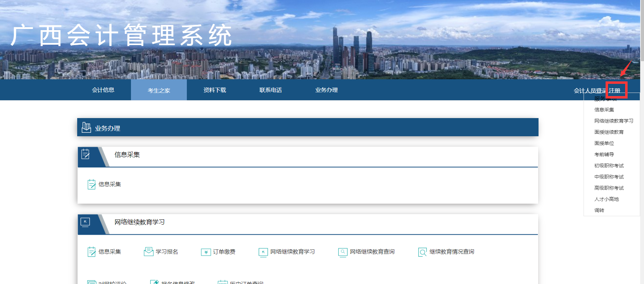Click the 学习报名 envelope icon
Viewport: 644px width, 284px height.
point(148,252)
